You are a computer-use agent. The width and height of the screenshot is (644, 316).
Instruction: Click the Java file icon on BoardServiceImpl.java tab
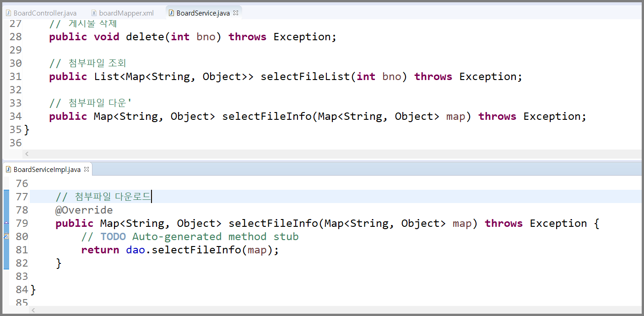click(8, 170)
